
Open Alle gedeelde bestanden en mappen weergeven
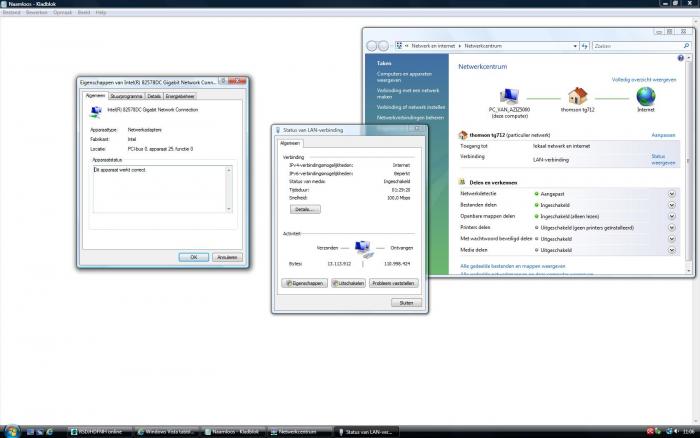coord(512,266)
